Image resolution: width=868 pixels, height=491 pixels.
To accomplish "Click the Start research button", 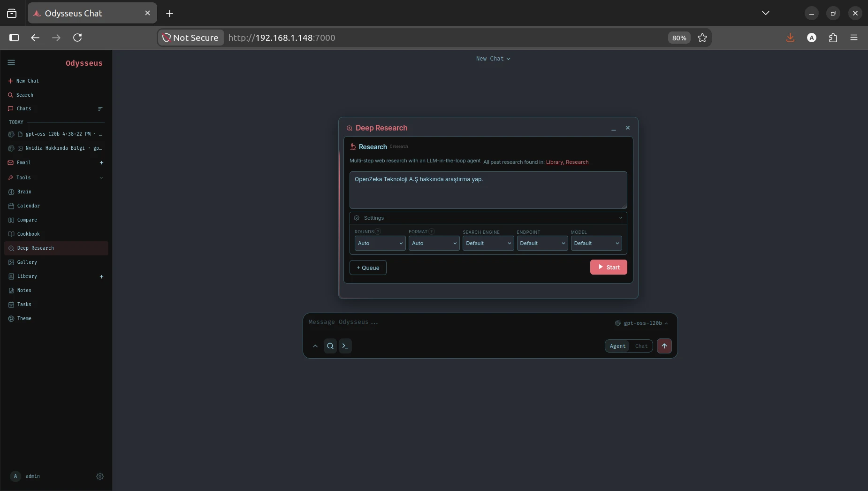I will 609,267.
